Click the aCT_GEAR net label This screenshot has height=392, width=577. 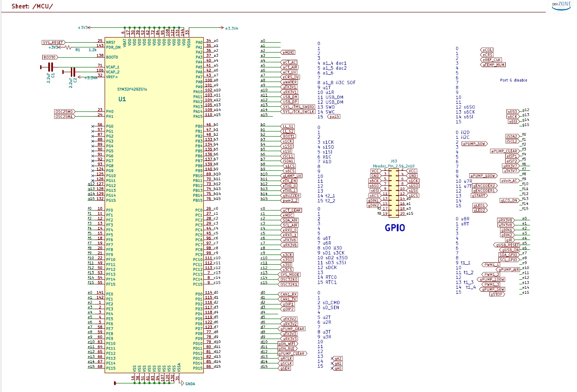(x=291, y=211)
